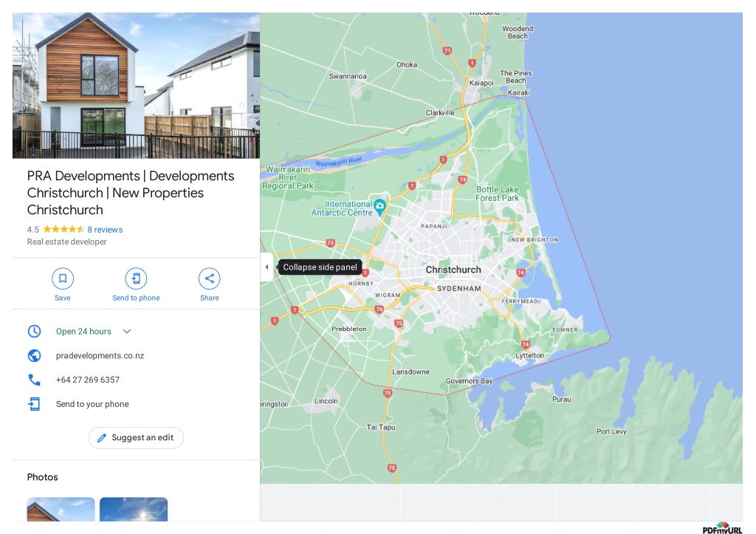
Task: Open the sunny sky photo thumbnail
Action: [x=134, y=509]
